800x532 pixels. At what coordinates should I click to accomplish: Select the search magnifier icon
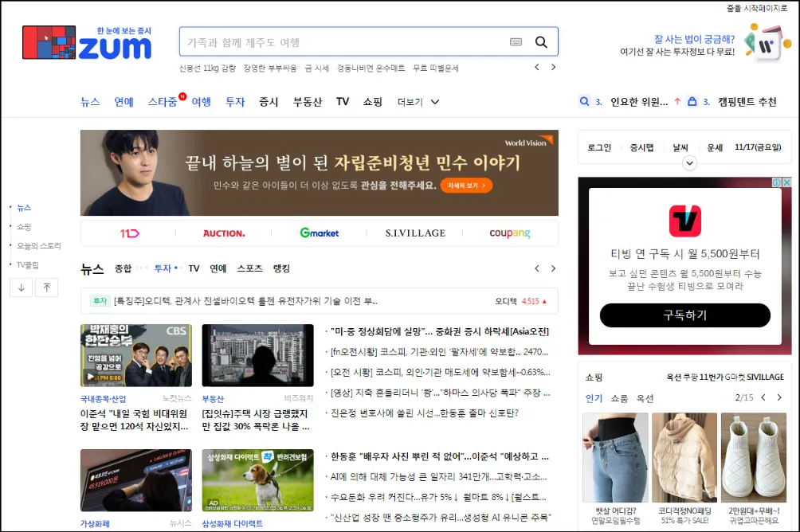[x=542, y=42]
